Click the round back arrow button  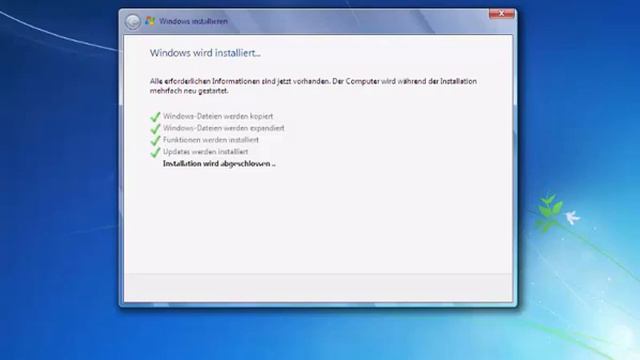pyautogui.click(x=133, y=22)
